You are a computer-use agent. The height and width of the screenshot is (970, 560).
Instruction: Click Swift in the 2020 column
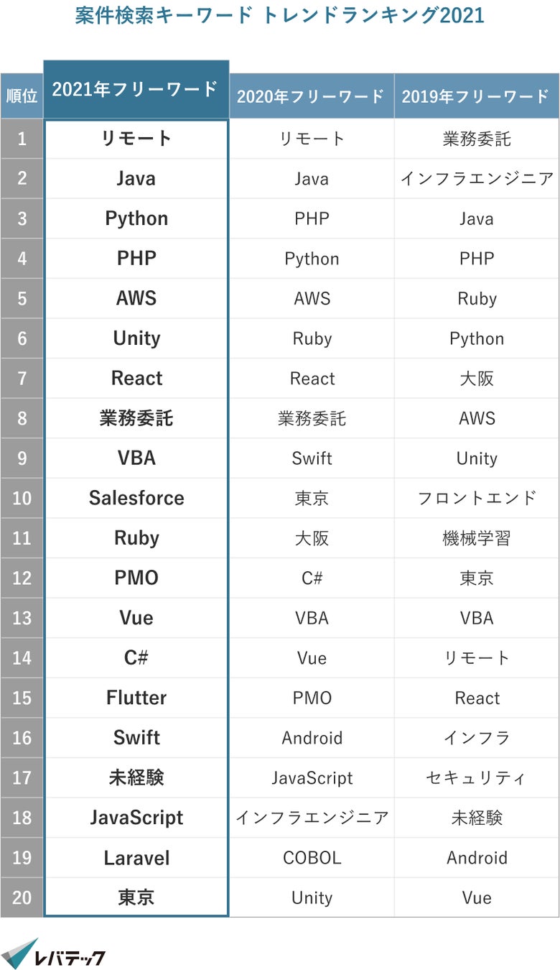click(x=312, y=458)
